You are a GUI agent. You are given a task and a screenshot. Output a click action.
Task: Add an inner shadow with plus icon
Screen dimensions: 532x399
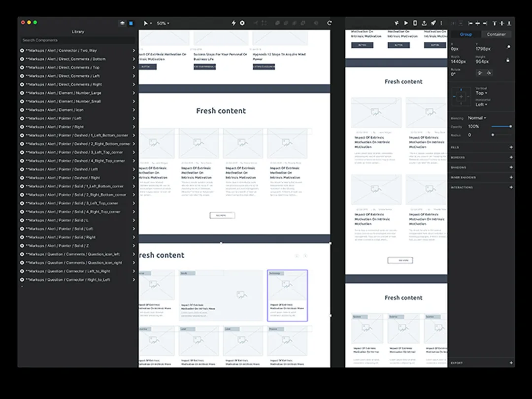[511, 177]
